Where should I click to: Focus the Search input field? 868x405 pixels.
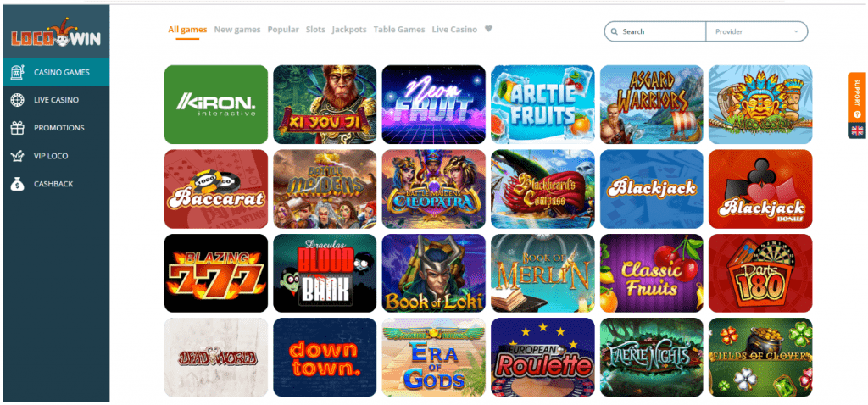pos(655,31)
